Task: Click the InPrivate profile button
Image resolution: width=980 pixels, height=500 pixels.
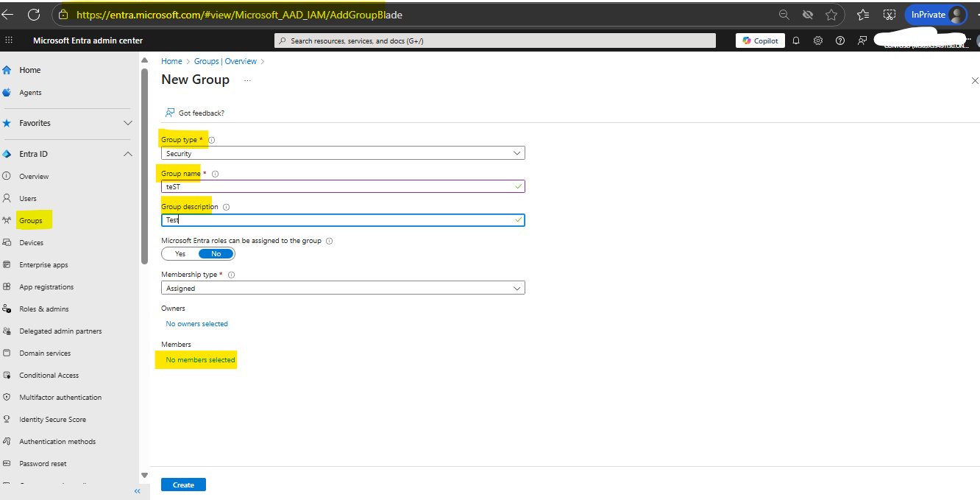Action: pos(935,15)
